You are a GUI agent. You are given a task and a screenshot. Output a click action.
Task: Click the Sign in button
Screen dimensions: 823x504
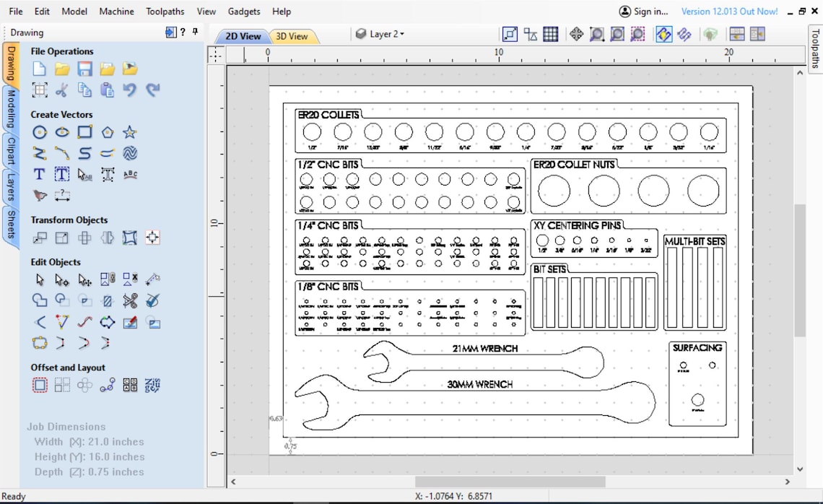click(x=644, y=12)
